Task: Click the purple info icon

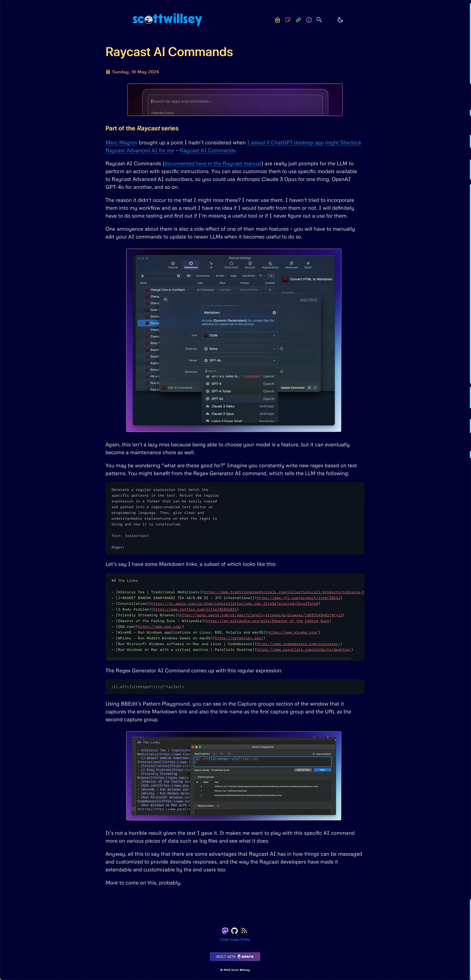Action: (309, 20)
